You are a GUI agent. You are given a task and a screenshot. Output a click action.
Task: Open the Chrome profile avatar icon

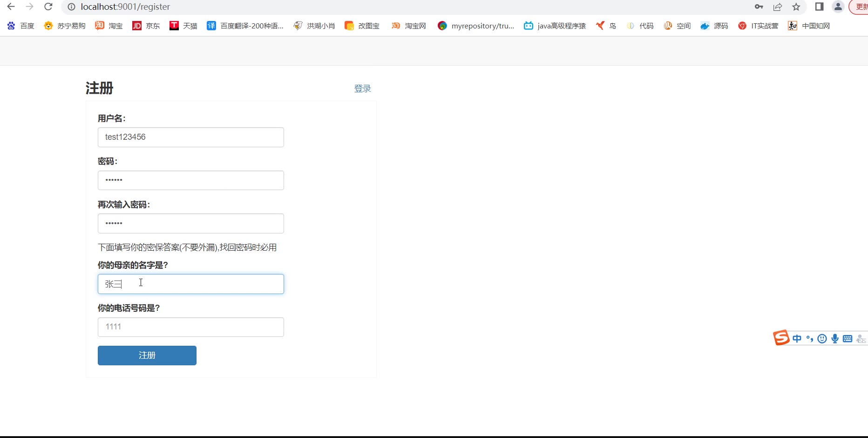[x=838, y=7]
